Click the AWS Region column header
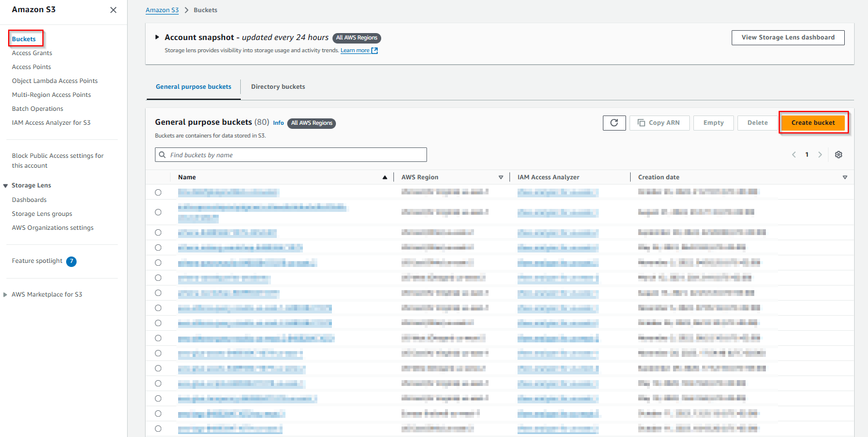The height and width of the screenshot is (437, 868). 420,177
